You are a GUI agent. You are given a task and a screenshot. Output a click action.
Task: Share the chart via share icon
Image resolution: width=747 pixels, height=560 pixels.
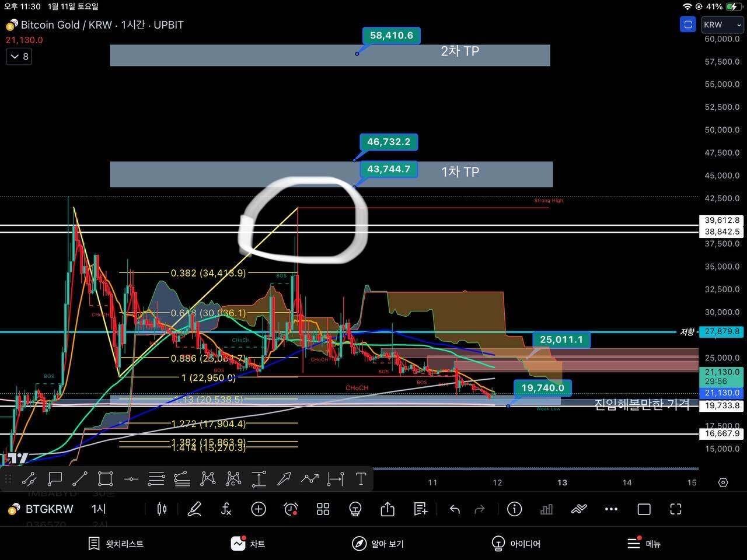coord(388,509)
